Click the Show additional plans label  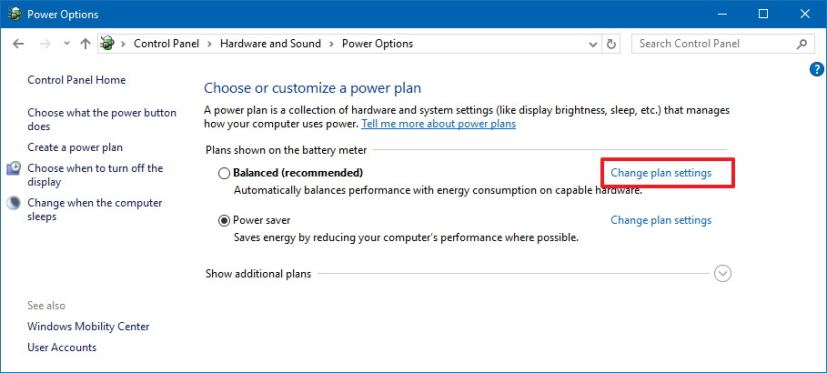pyautogui.click(x=258, y=274)
